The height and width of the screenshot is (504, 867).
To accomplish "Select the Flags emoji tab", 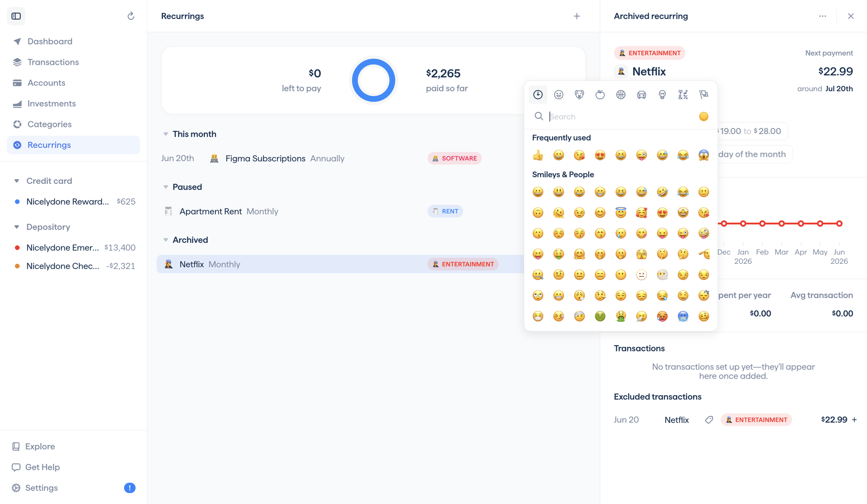I will pos(704,95).
